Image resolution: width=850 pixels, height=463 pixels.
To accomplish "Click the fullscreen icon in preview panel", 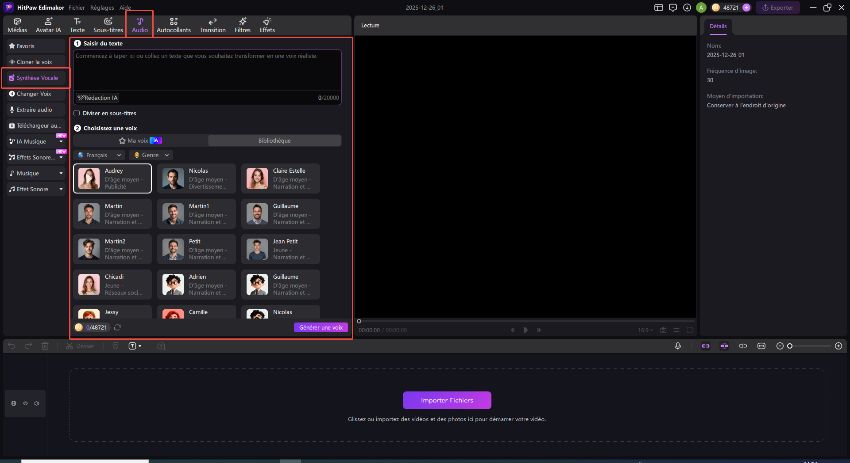I will coord(690,330).
